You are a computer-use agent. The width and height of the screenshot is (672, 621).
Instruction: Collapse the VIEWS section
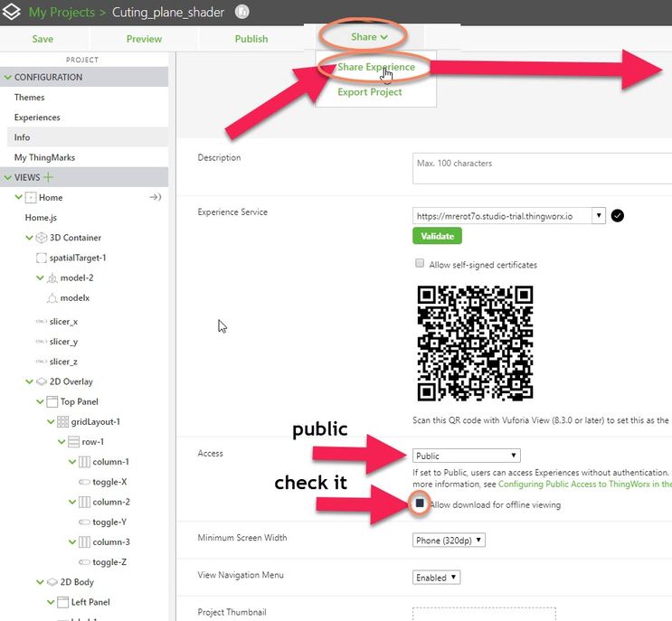[x=7, y=177]
